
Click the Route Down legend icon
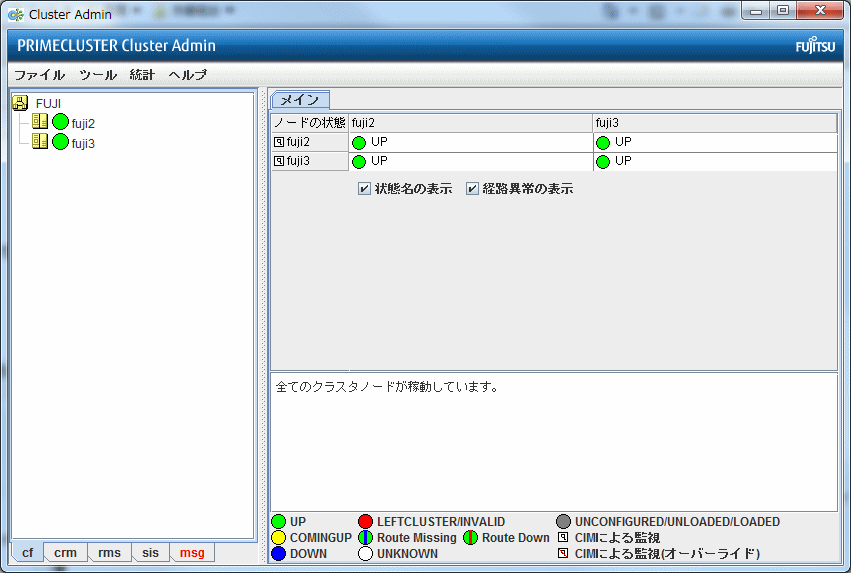tap(470, 538)
